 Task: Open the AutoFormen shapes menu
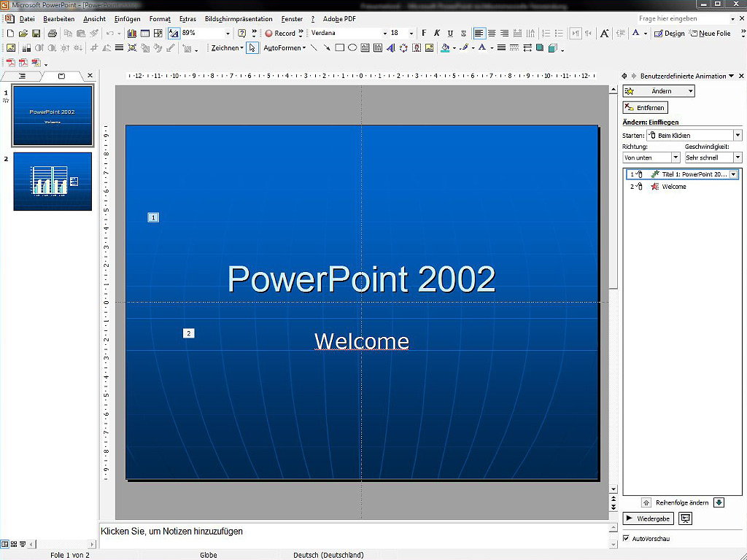[285, 47]
